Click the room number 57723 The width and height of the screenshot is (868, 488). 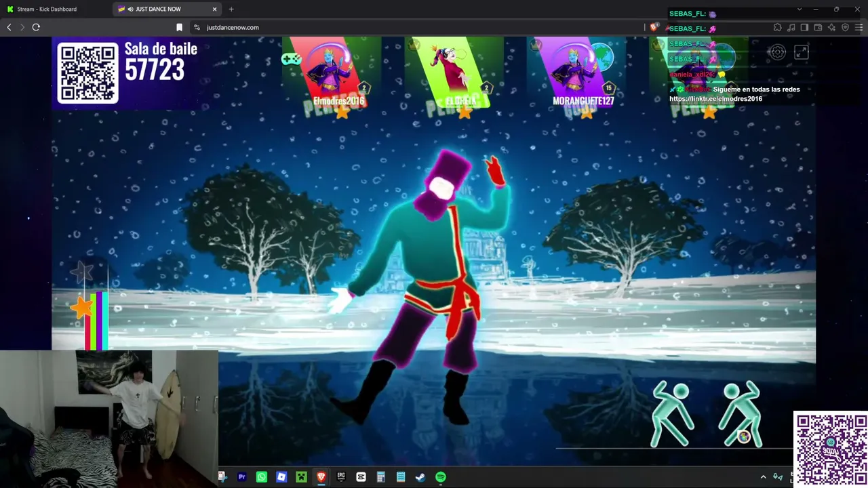[x=155, y=70]
